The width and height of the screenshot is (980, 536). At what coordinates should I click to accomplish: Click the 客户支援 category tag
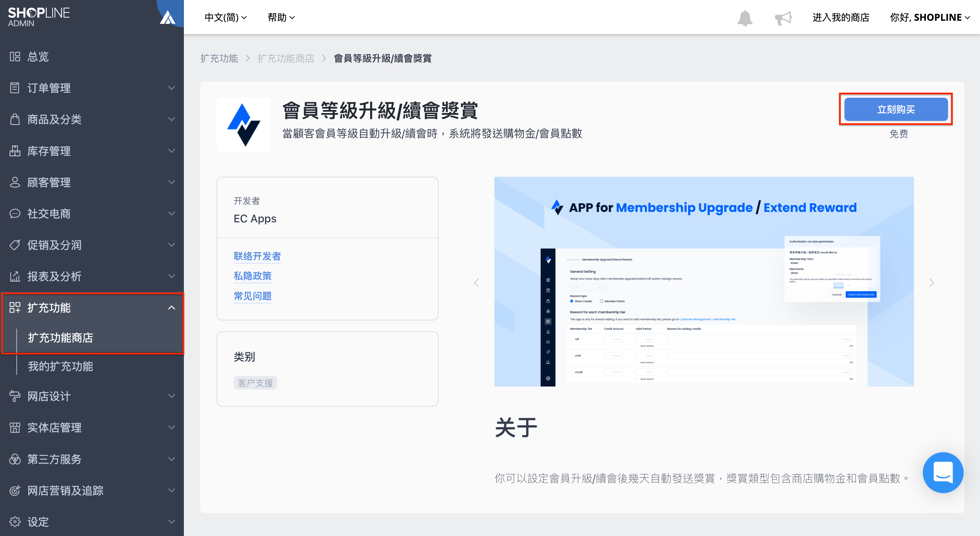coord(255,383)
